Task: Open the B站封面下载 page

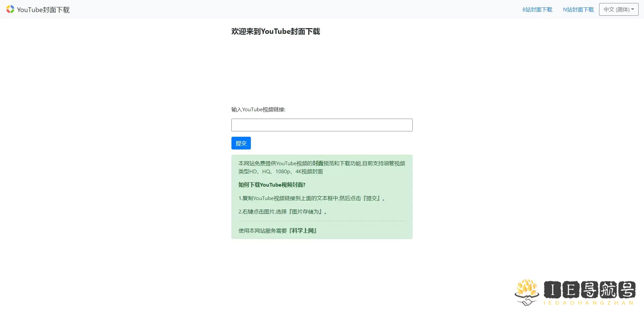Action: [537, 10]
